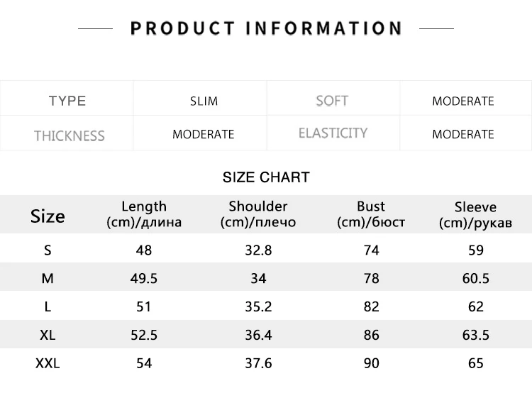Click the S size row label
This screenshot has width=532, height=393.
[x=48, y=250]
